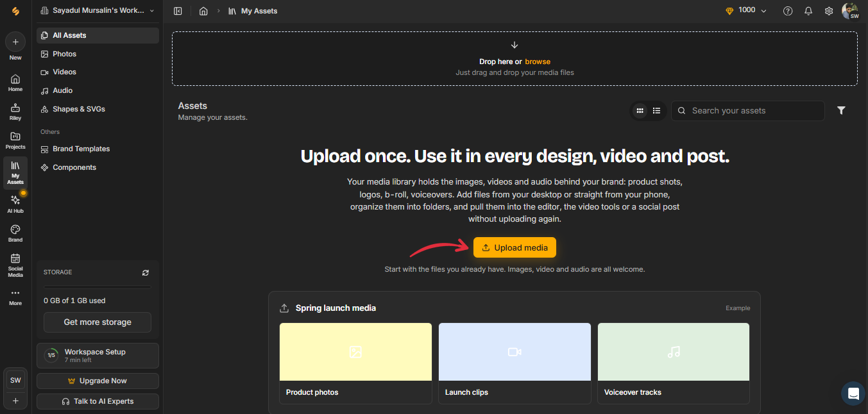The width and height of the screenshot is (868, 414).
Task: Open the Product photos example card
Action: (355, 363)
